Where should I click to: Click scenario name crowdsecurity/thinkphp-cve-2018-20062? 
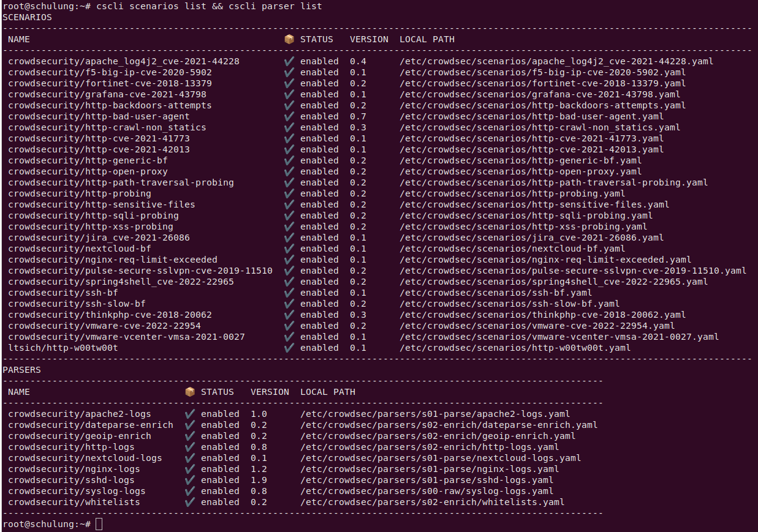click(x=110, y=315)
